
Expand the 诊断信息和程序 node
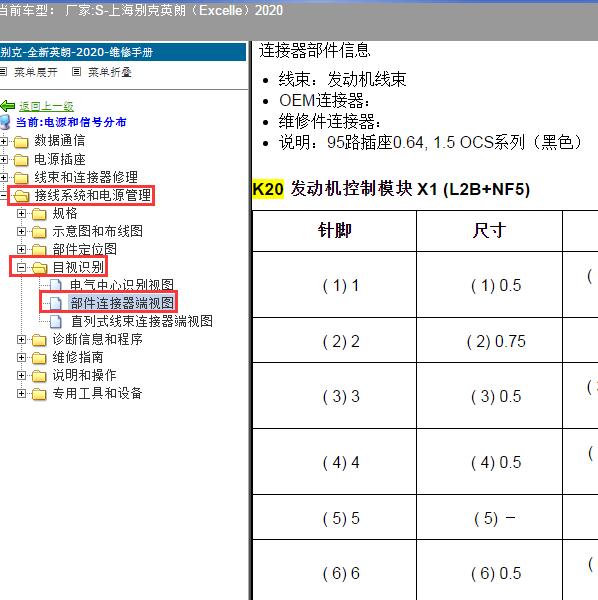pyautogui.click(x=21, y=339)
